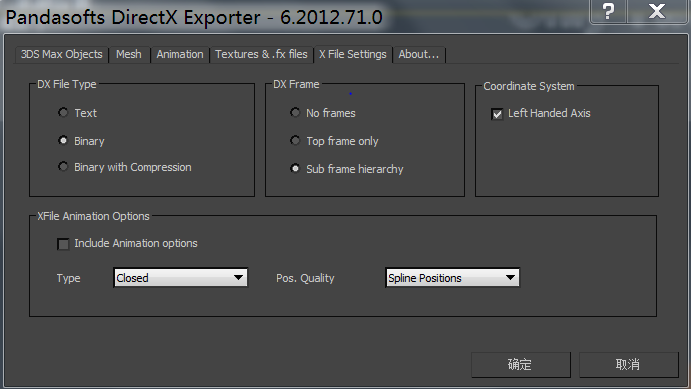Viewport: 691px width, 389px height.
Task: Click the DX File Type group title
Action: pos(67,84)
